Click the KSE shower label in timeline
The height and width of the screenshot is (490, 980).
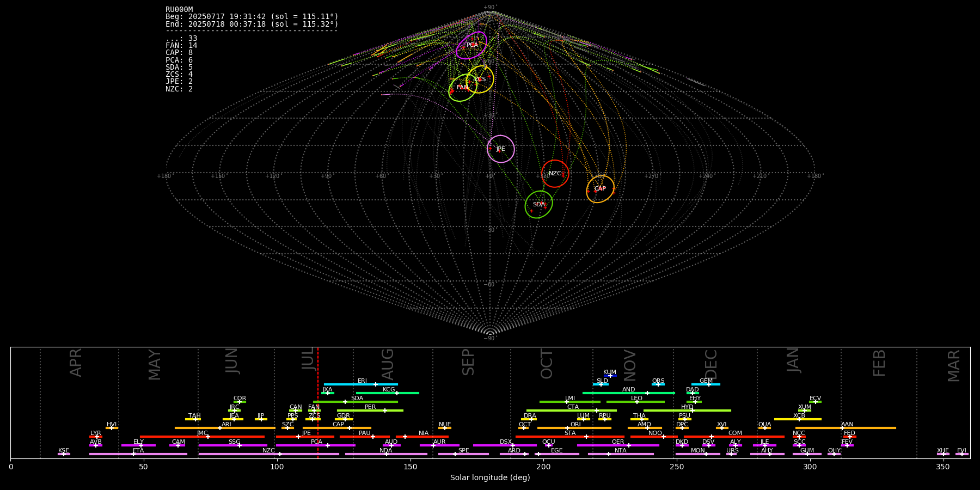point(64,451)
